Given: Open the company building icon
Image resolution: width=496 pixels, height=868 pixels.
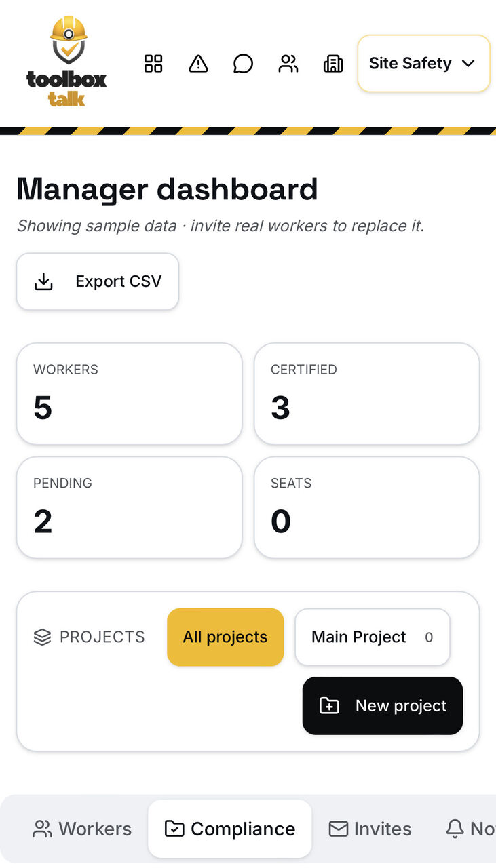Looking at the screenshot, I should pos(333,64).
